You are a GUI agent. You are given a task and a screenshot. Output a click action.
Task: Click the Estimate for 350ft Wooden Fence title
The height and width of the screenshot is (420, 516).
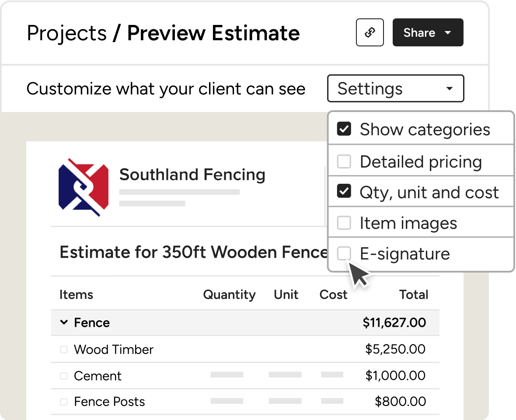(193, 252)
